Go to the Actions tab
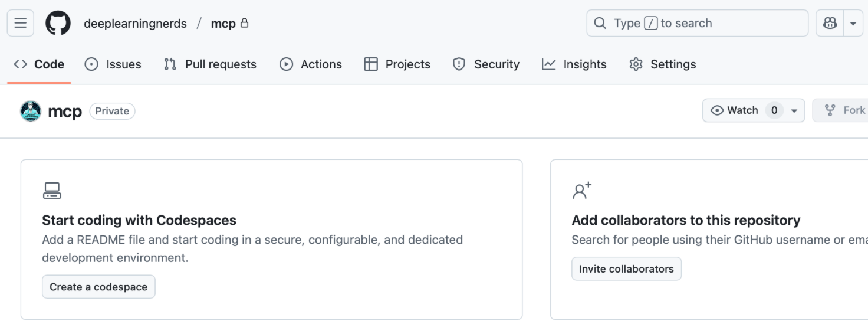Image resolution: width=868 pixels, height=334 pixels. click(311, 64)
